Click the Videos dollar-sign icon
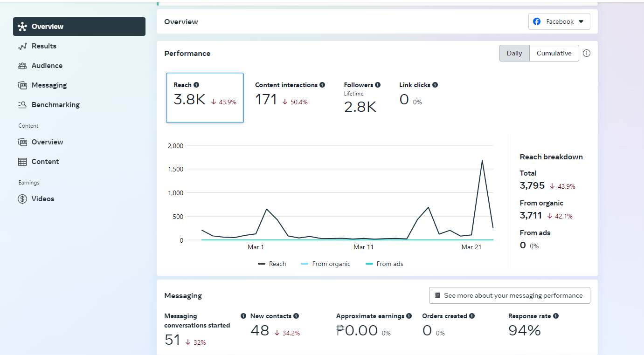The image size is (644, 355). click(x=22, y=199)
